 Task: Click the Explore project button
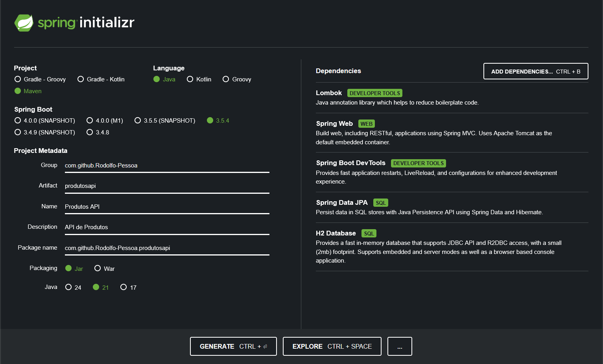(332, 346)
